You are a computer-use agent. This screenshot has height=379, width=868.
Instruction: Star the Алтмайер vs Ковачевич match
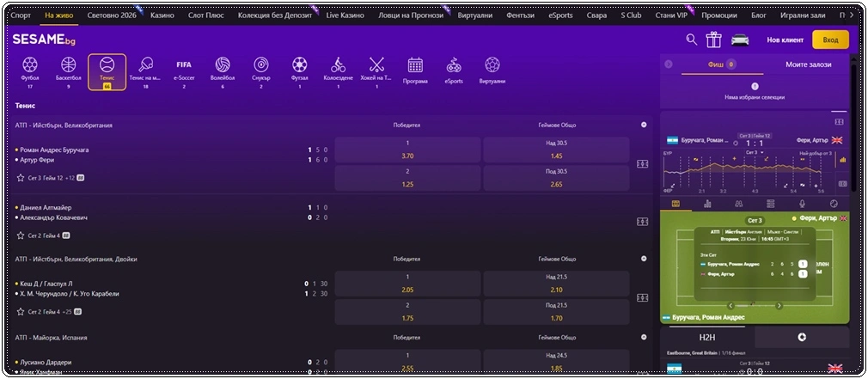pos(21,235)
